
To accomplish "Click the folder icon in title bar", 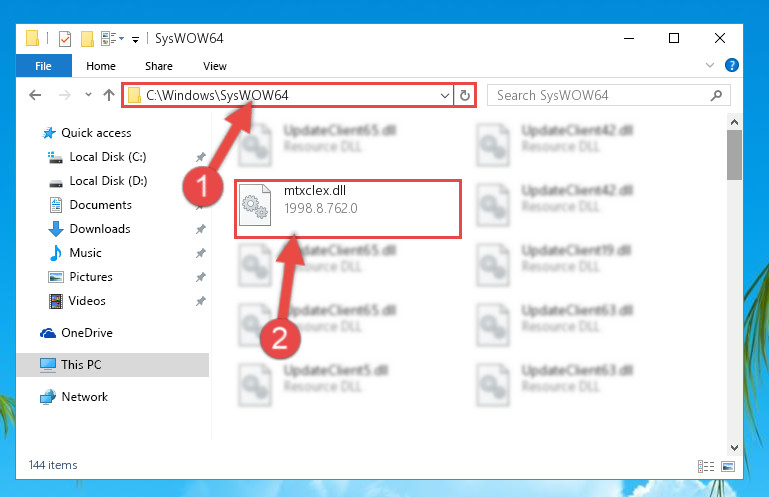I will 32,38.
